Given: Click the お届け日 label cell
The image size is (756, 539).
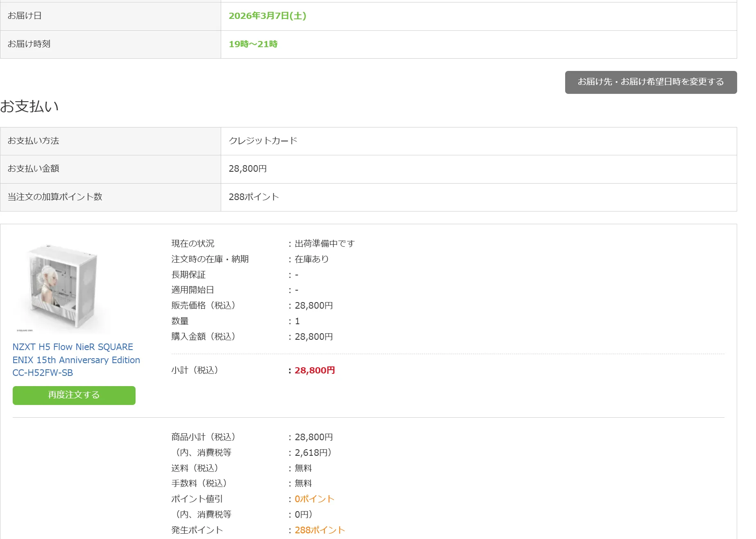Looking at the screenshot, I should click(25, 16).
